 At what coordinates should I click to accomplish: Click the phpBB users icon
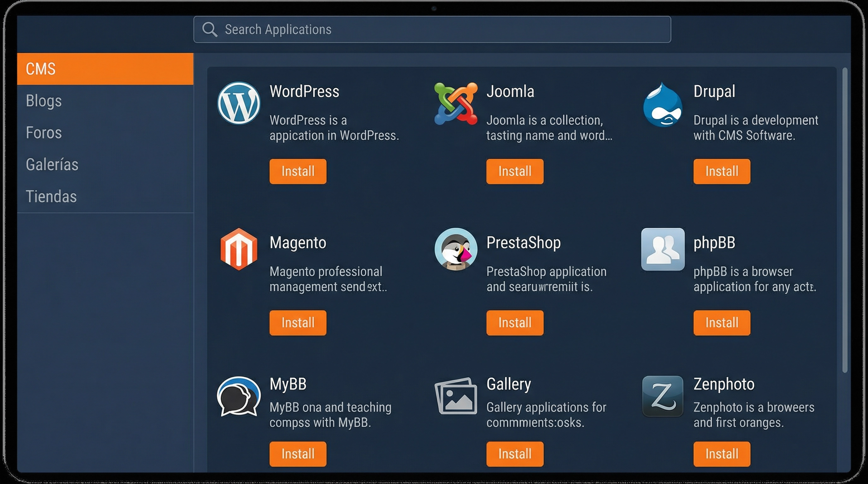(x=662, y=249)
